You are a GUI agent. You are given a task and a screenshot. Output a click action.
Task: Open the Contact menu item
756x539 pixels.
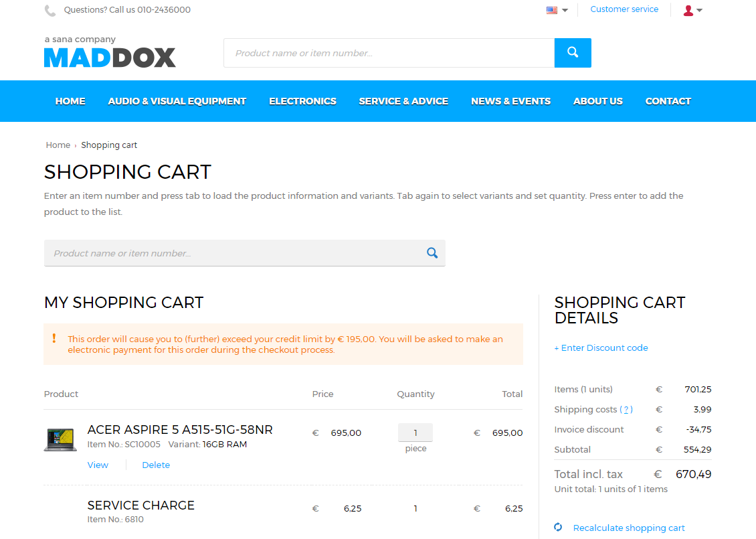click(x=668, y=101)
